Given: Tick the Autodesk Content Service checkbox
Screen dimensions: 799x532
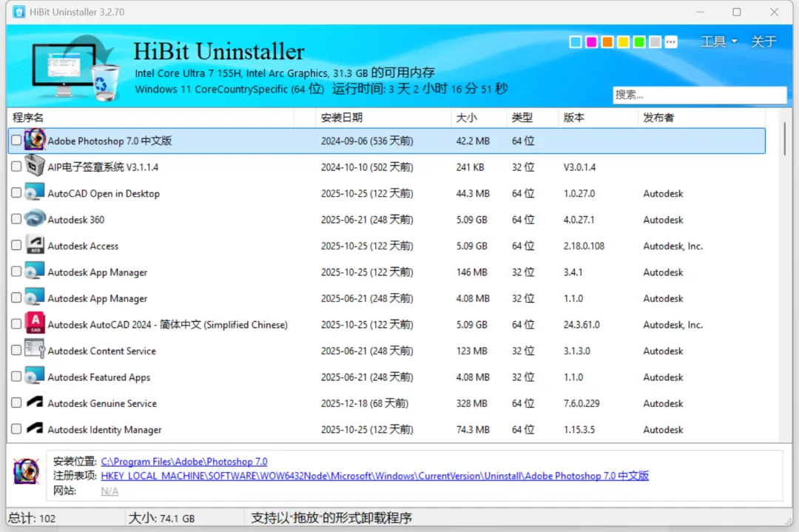Looking at the screenshot, I should pyautogui.click(x=16, y=350).
